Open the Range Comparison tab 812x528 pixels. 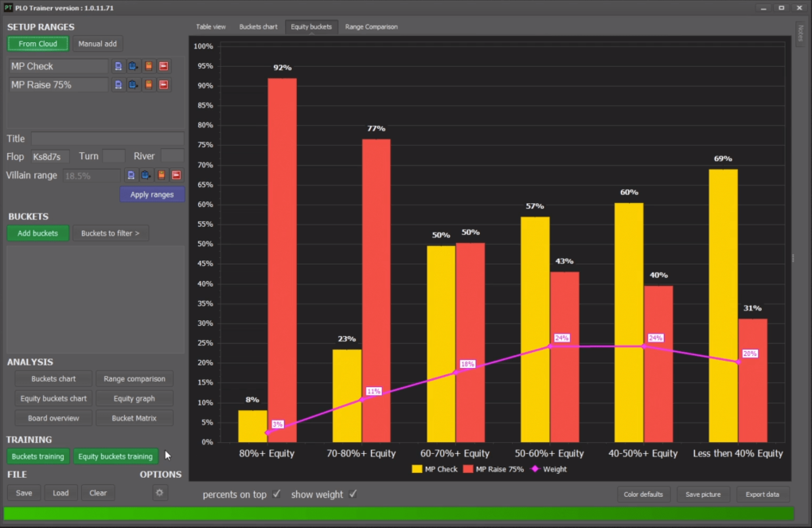[x=371, y=26]
